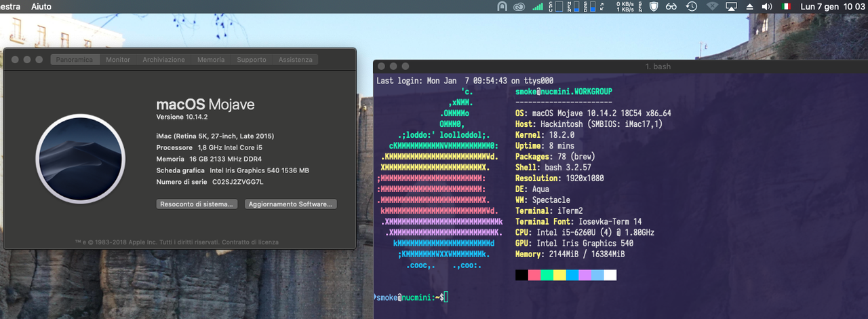Click the macOS Mojave logo image
Screen dimensions: 868x319
(80, 158)
